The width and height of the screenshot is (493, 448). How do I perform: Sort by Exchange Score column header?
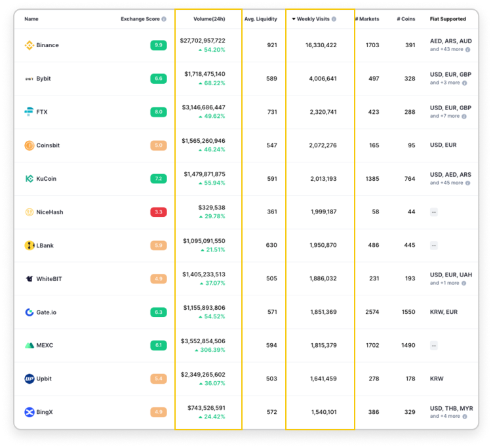pos(140,19)
